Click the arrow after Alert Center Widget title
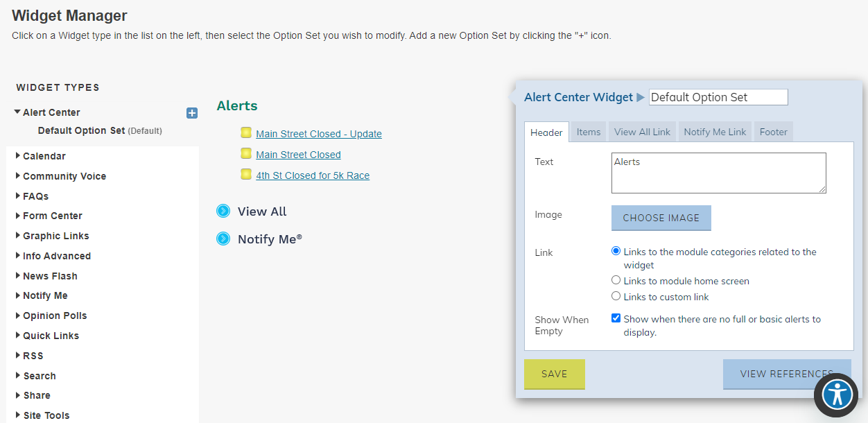The width and height of the screenshot is (868, 423). point(641,98)
